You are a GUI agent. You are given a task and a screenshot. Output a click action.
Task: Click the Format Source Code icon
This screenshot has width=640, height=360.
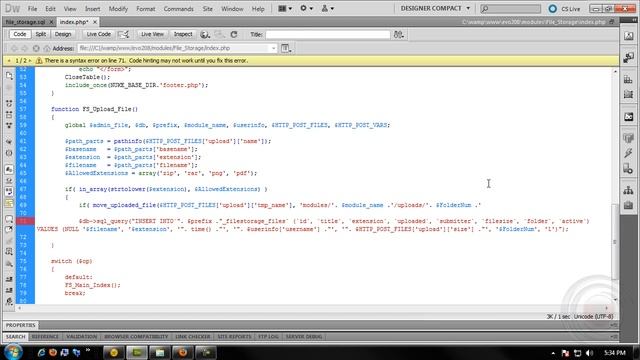click(9, 302)
